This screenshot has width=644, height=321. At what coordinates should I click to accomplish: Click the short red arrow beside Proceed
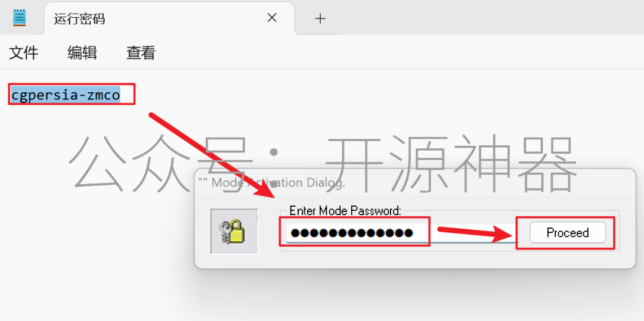click(x=475, y=233)
